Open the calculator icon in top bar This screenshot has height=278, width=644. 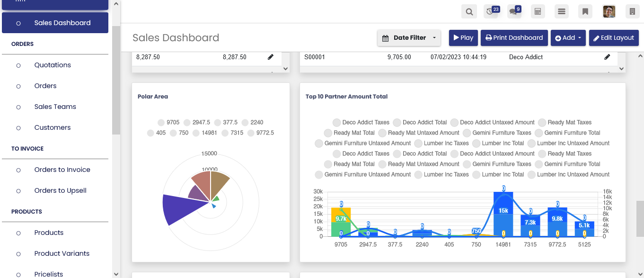(x=538, y=12)
